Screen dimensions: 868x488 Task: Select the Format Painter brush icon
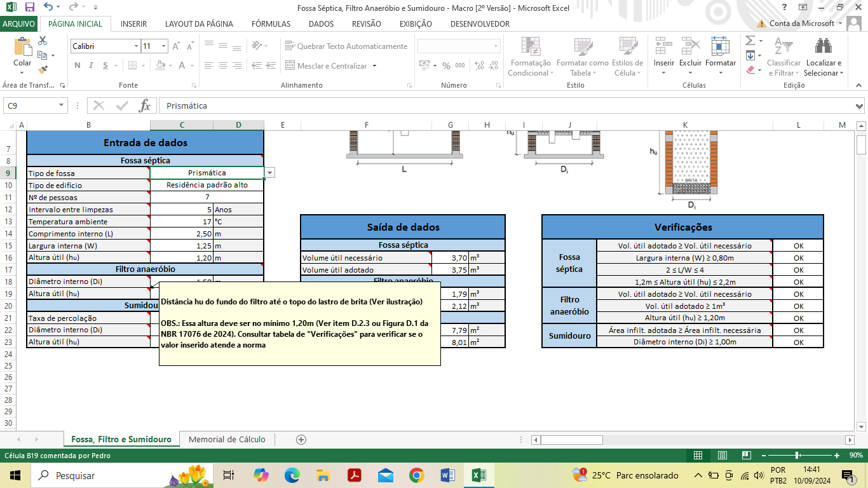(43, 70)
